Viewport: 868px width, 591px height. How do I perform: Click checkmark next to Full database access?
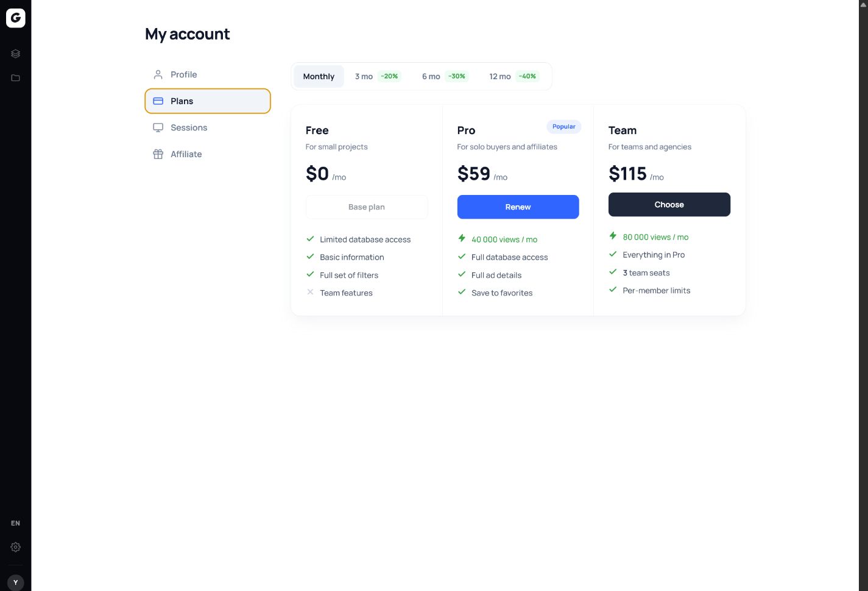pyautogui.click(x=462, y=257)
